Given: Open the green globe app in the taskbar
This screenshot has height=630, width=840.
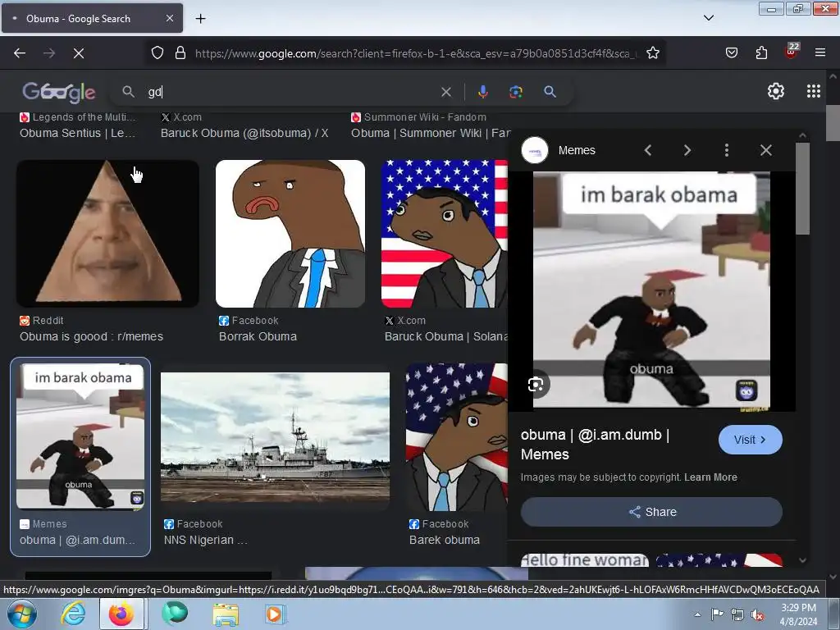Looking at the screenshot, I should point(174,614).
